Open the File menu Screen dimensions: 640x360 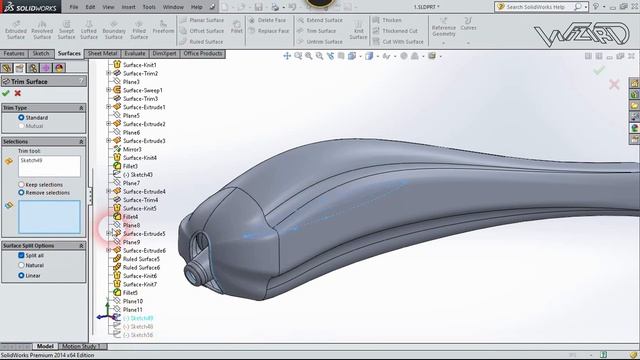pyautogui.click(x=74, y=7)
